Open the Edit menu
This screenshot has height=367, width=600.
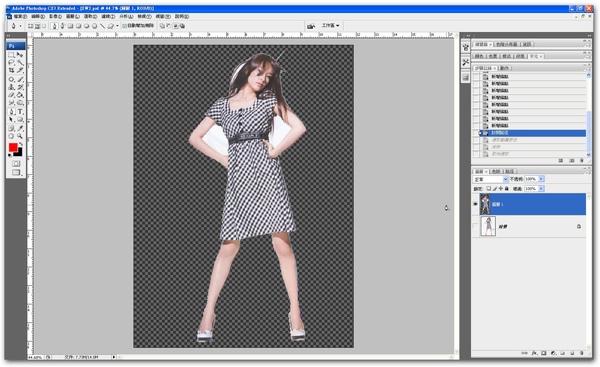pyautogui.click(x=38, y=16)
